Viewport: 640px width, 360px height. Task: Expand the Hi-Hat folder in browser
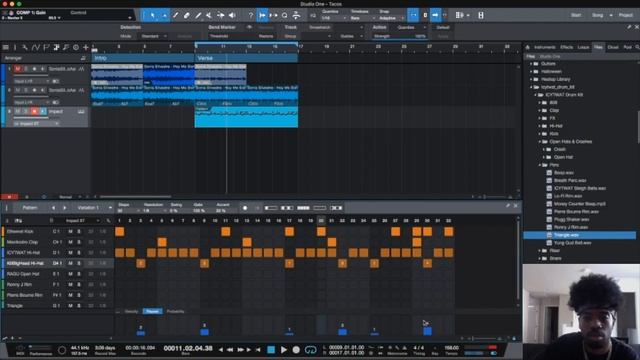pos(540,126)
